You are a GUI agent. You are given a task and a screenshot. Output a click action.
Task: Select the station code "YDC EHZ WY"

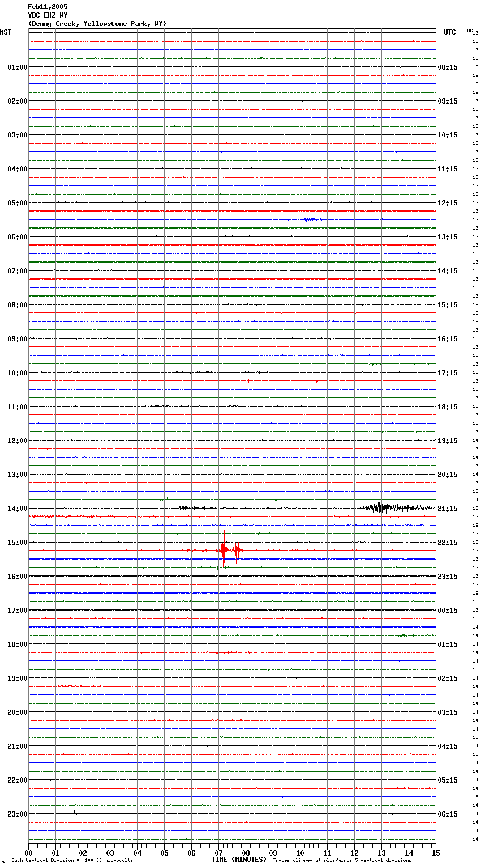click(x=48, y=15)
